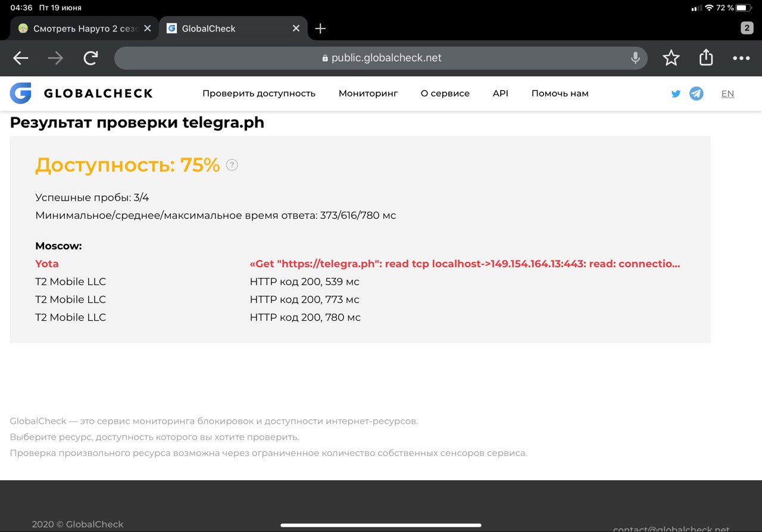Click the Moscow location heading
762x532 pixels.
[58, 246]
